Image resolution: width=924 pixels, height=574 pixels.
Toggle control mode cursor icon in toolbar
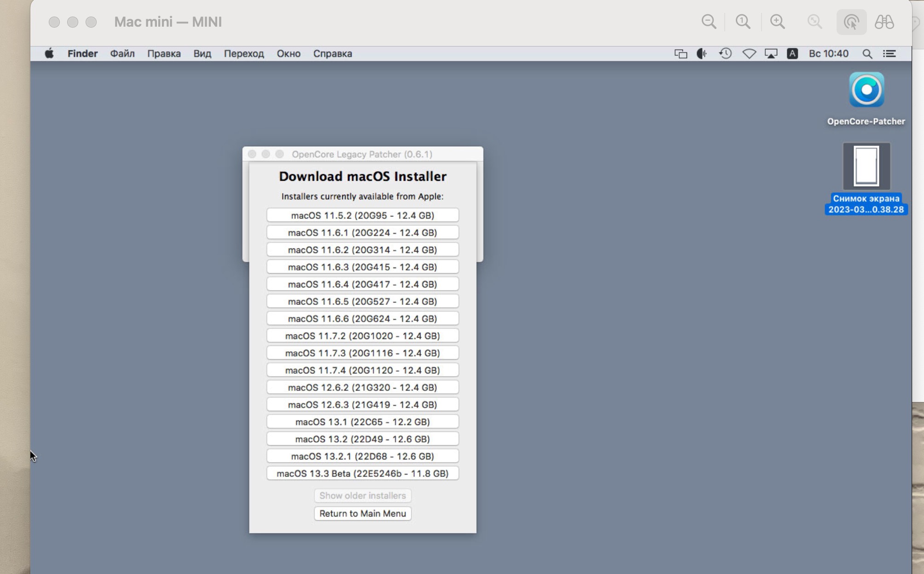click(x=851, y=22)
